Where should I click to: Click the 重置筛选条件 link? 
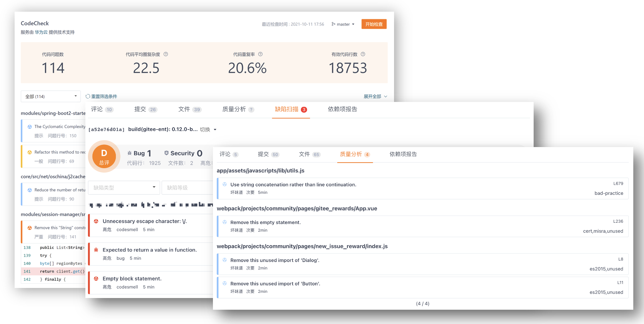104,96
